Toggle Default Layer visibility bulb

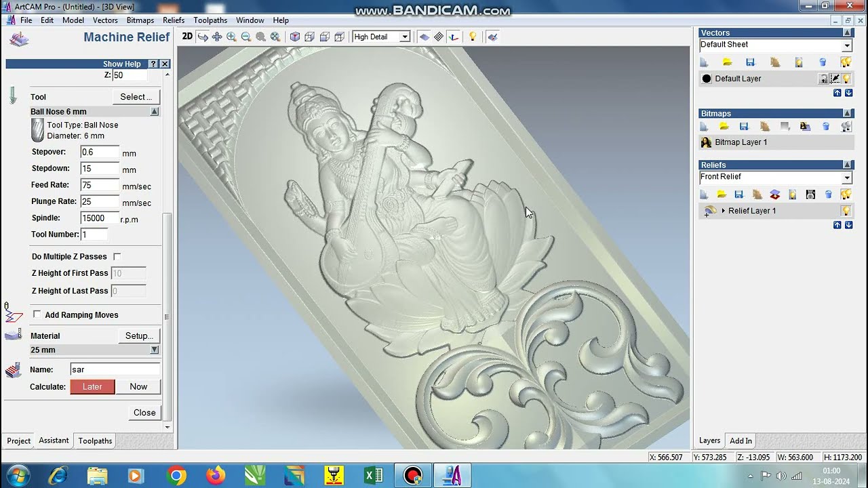click(847, 79)
